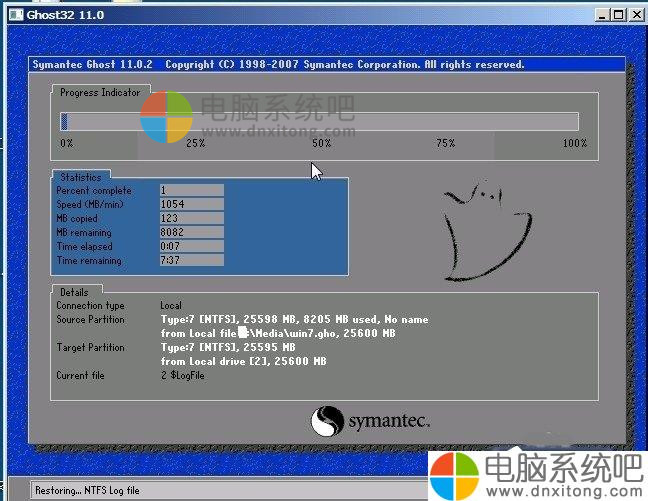648x501 pixels.
Task: Click the symantec wordmark text
Action: coord(389,422)
